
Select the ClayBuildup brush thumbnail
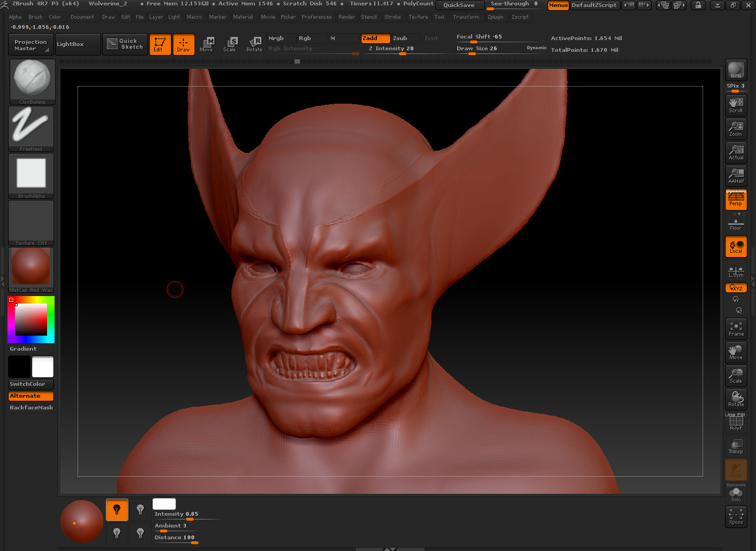[x=32, y=81]
